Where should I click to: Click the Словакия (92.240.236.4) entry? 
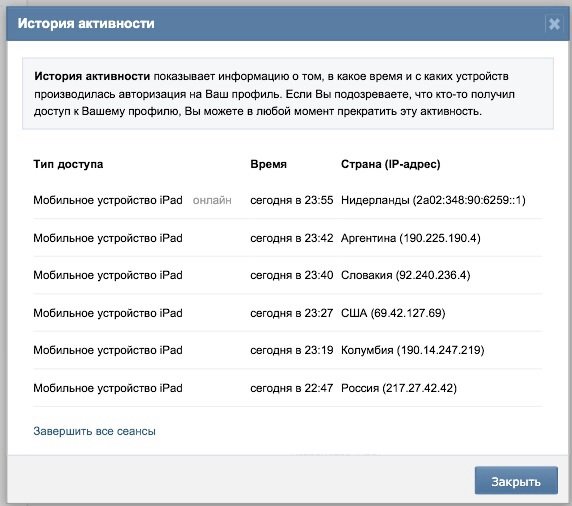pyautogui.click(x=406, y=275)
